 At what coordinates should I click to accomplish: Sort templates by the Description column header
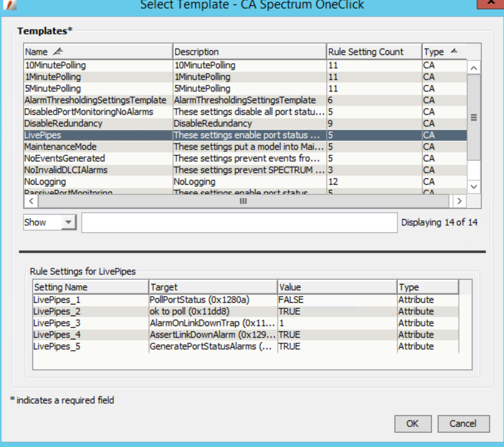click(x=250, y=52)
